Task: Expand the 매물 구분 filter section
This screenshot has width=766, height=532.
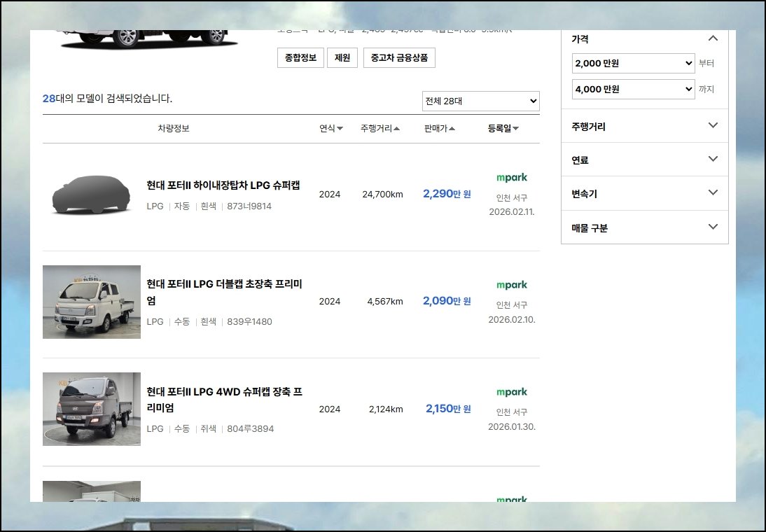Action: point(644,227)
